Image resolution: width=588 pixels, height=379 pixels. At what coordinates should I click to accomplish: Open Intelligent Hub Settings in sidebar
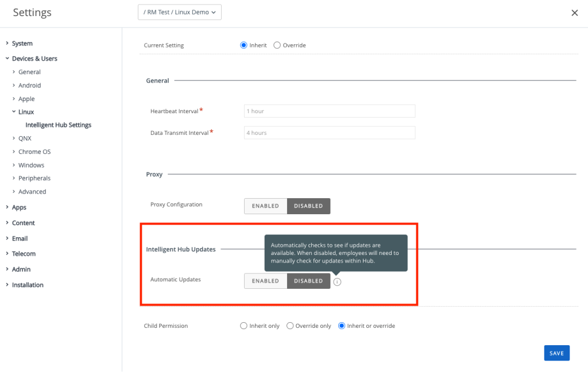tap(58, 125)
